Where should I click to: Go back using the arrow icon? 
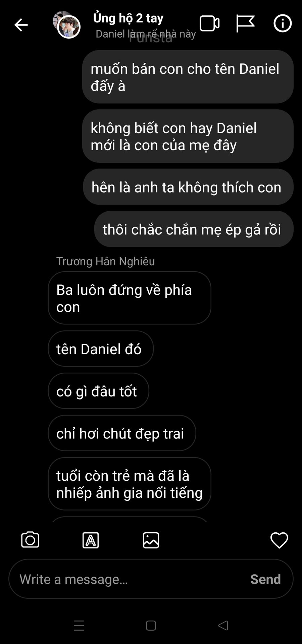pos(21,25)
